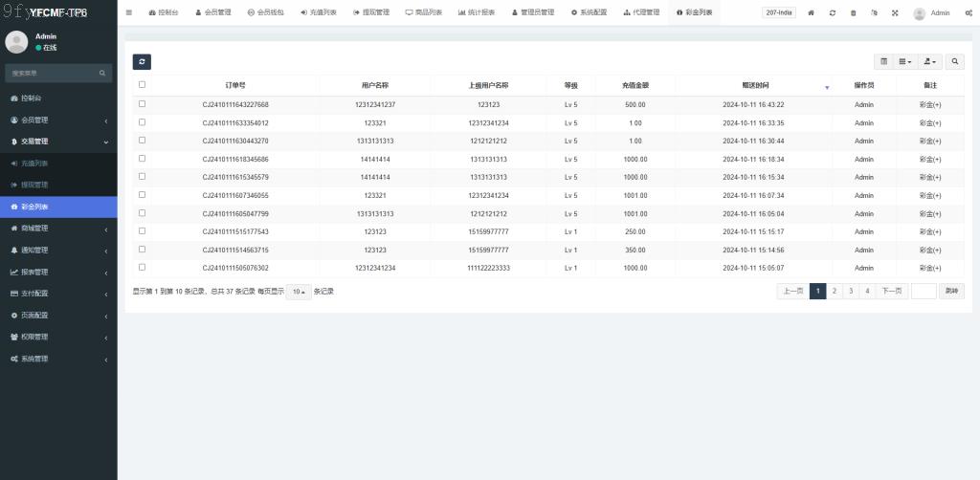Go to page 2 of results

click(835, 291)
